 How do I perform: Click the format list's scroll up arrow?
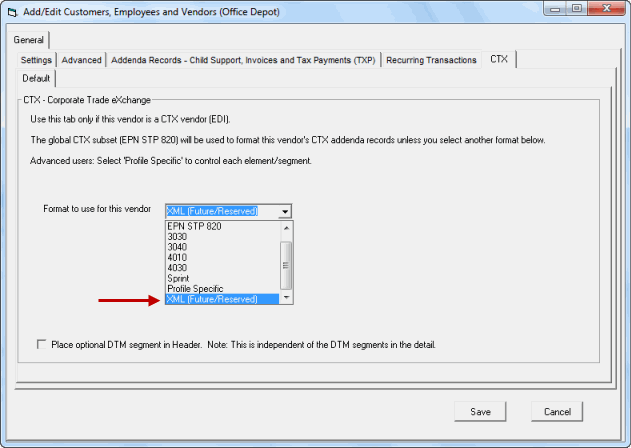pyautogui.click(x=287, y=227)
